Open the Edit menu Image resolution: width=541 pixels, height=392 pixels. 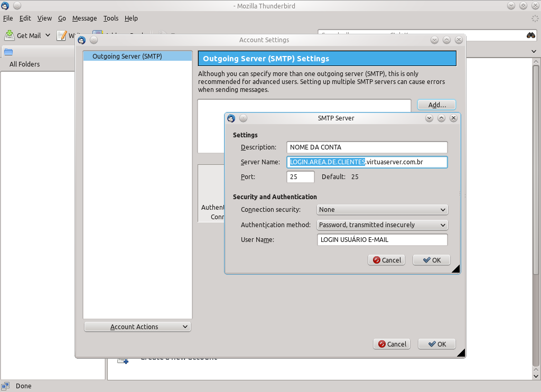tap(25, 18)
